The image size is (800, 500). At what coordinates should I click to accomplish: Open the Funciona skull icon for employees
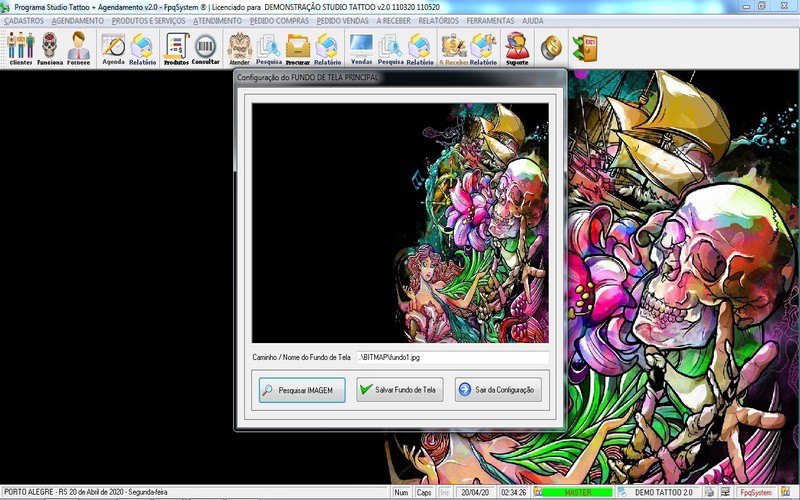pos(49,48)
